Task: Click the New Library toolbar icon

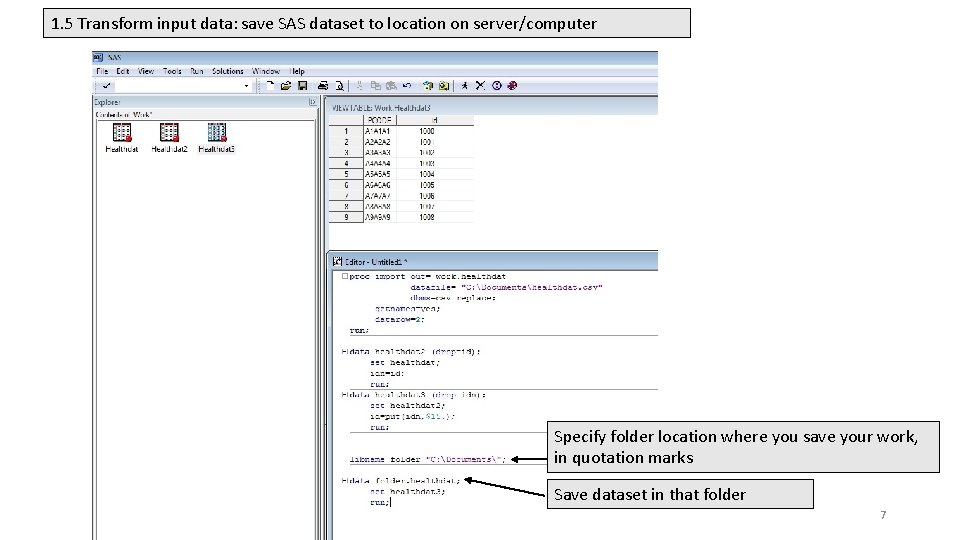Action: coord(428,86)
